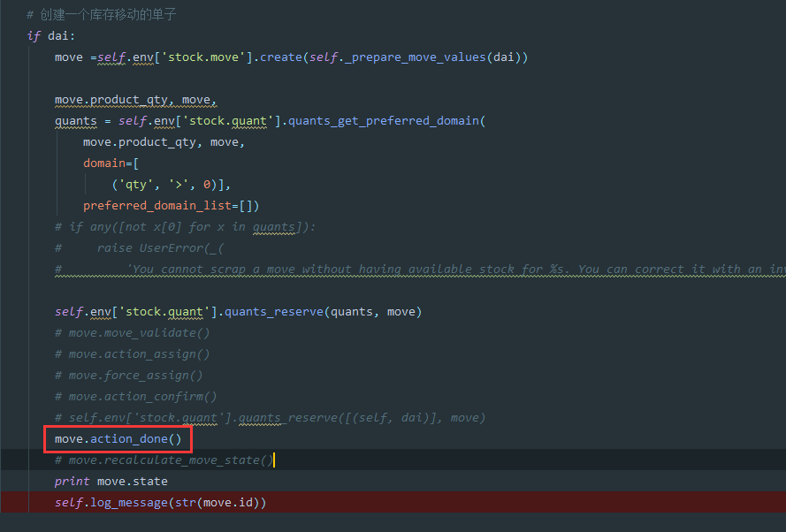Viewport: 786px width, 532px height.
Task: Click the quants_reserve method call
Action: pos(274,312)
